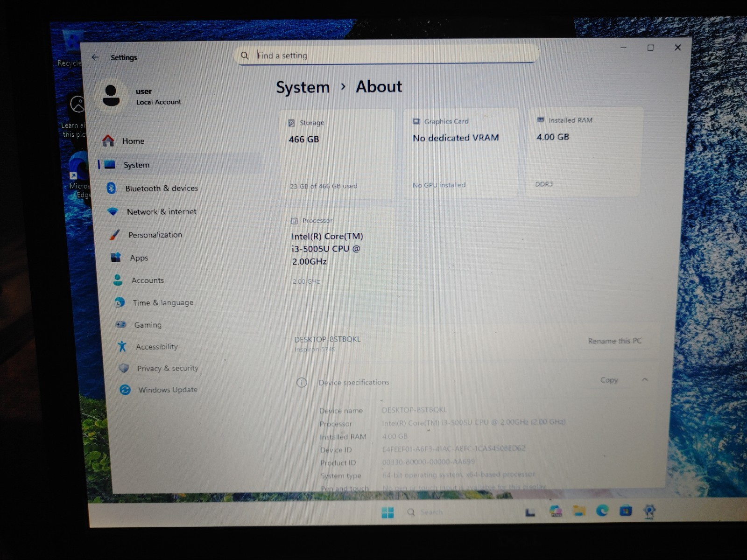The image size is (747, 560).
Task: Click the Microsoft Edge desktop shortcut
Action: [x=78, y=175]
